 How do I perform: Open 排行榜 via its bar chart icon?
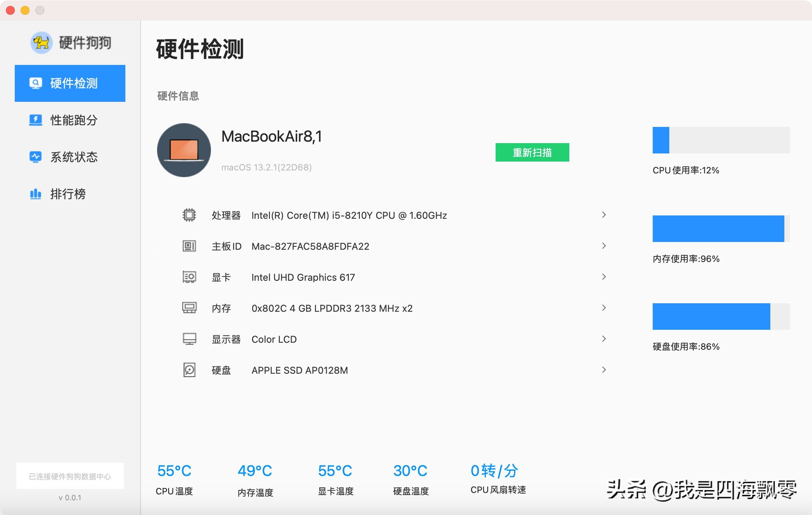(35, 194)
